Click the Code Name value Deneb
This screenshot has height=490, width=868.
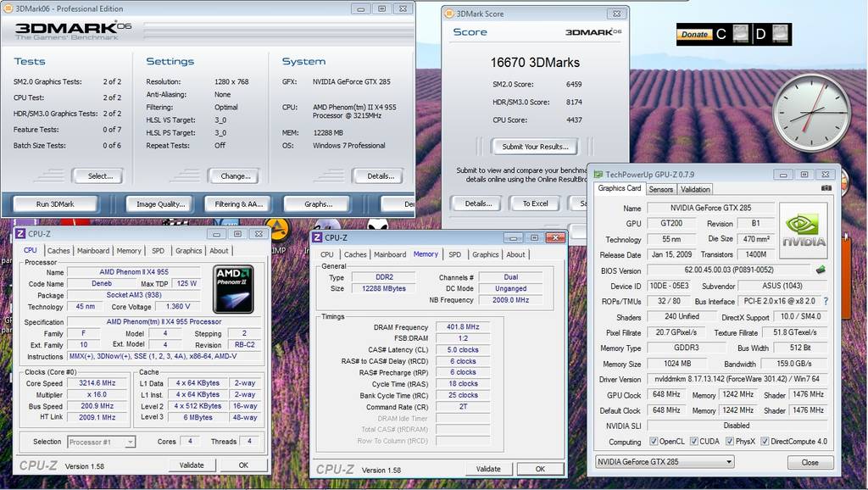102,283
